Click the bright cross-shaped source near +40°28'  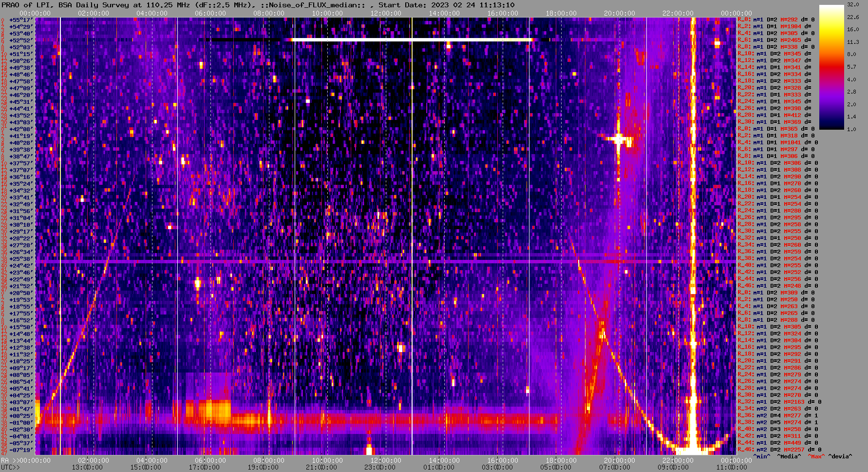pyautogui.click(x=619, y=139)
